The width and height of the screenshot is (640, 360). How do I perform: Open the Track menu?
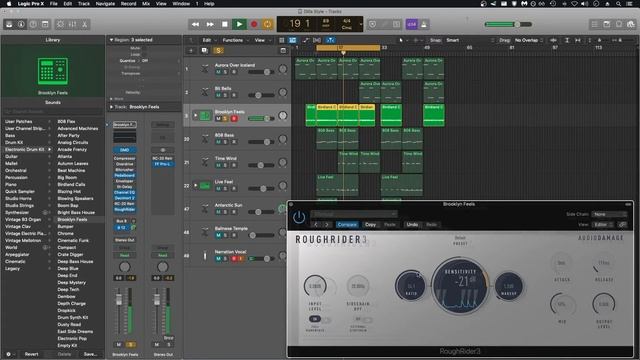pos(84,4)
